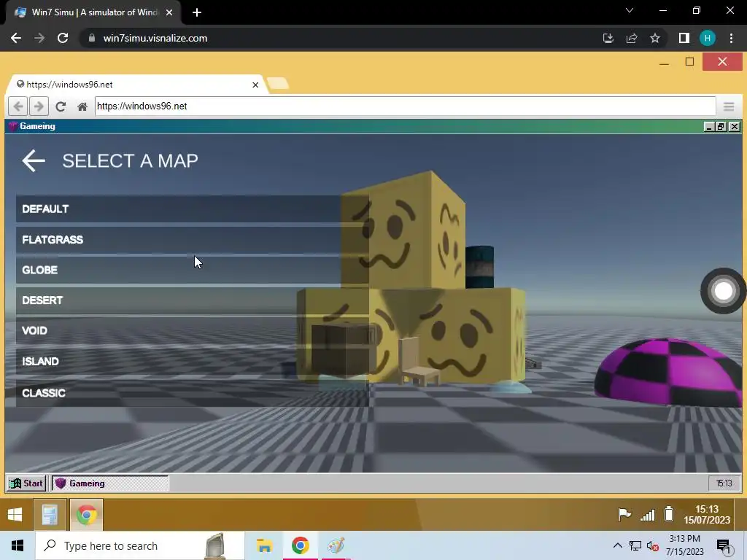The image size is (747, 560).
Task: Select the DESERT map
Action: [193, 300]
